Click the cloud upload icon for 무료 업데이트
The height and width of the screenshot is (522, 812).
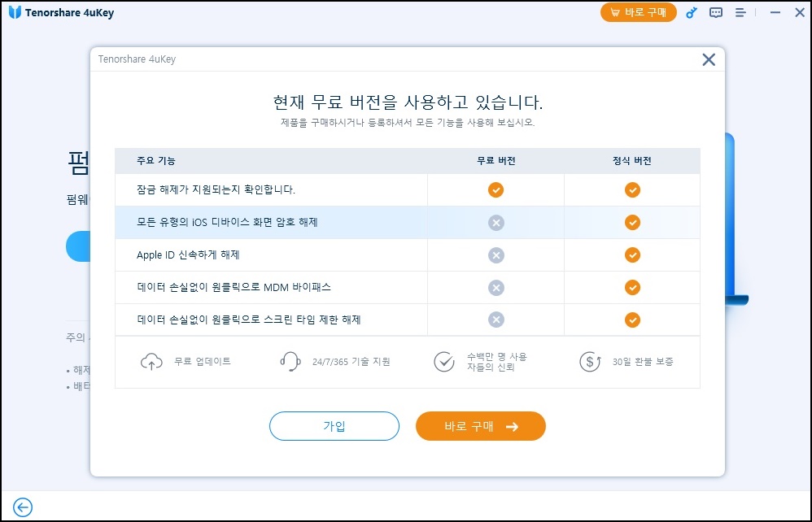pos(151,362)
